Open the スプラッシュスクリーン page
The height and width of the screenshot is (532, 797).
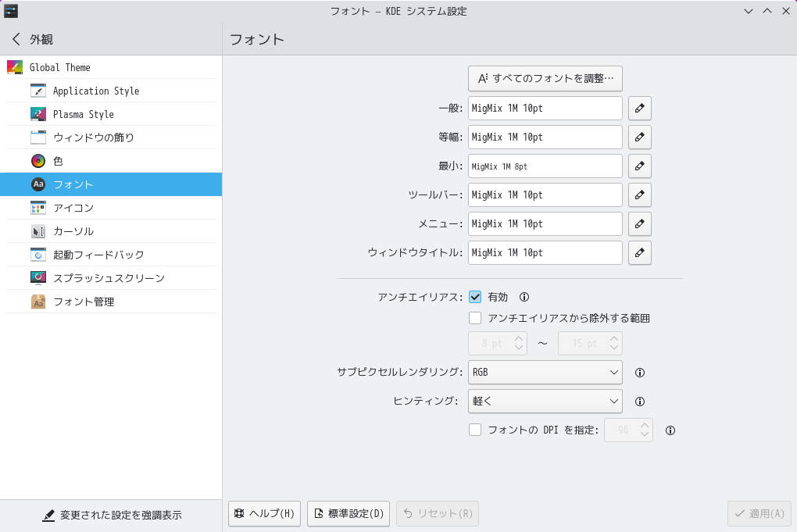(x=111, y=278)
